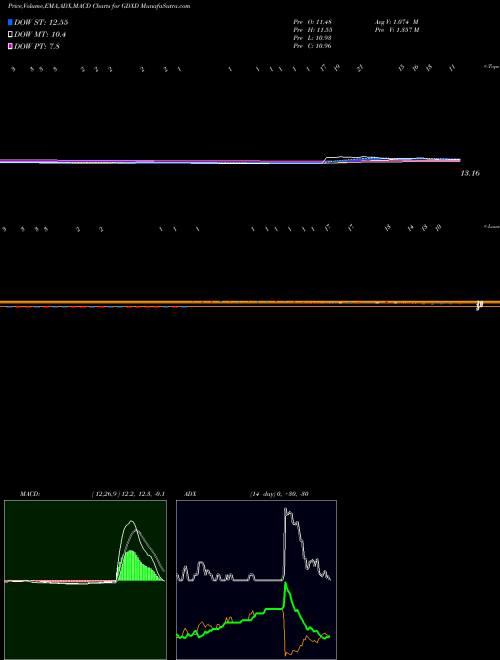Click the green MACD histogram peak bars
The height and width of the screenshot is (660, 500).
coord(131,565)
